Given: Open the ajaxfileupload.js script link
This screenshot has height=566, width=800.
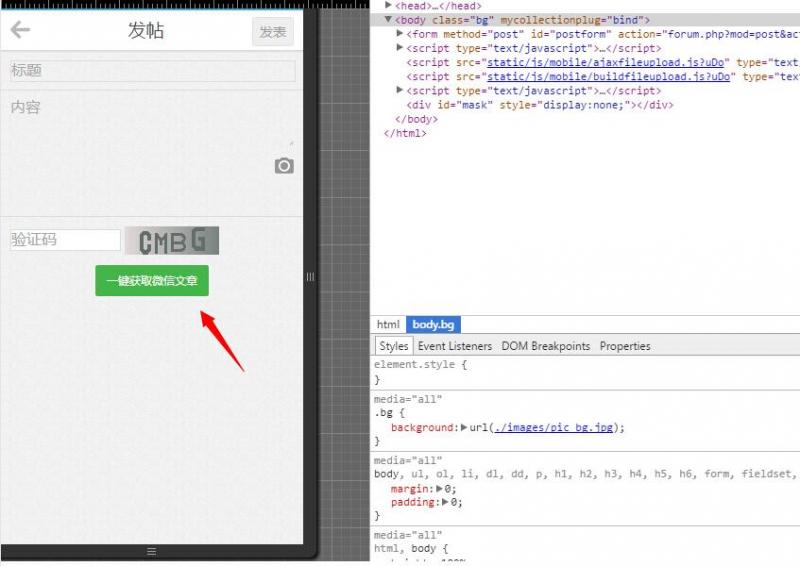Looking at the screenshot, I should point(605,62).
